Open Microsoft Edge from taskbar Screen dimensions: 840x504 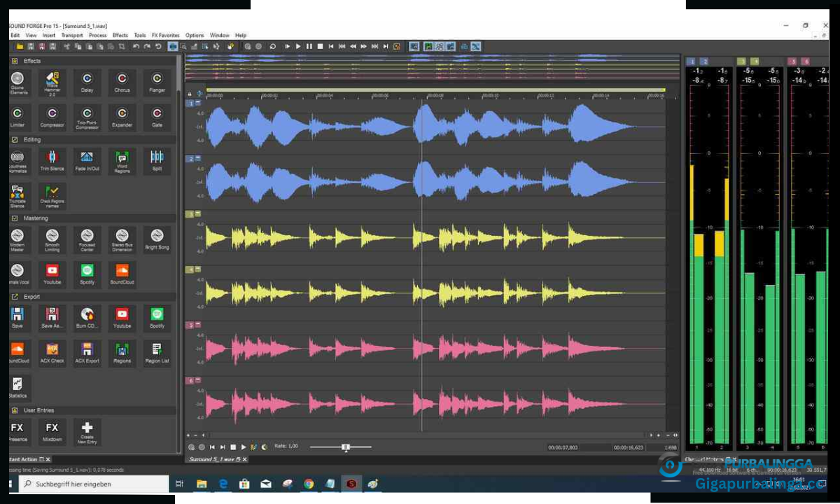click(x=223, y=484)
